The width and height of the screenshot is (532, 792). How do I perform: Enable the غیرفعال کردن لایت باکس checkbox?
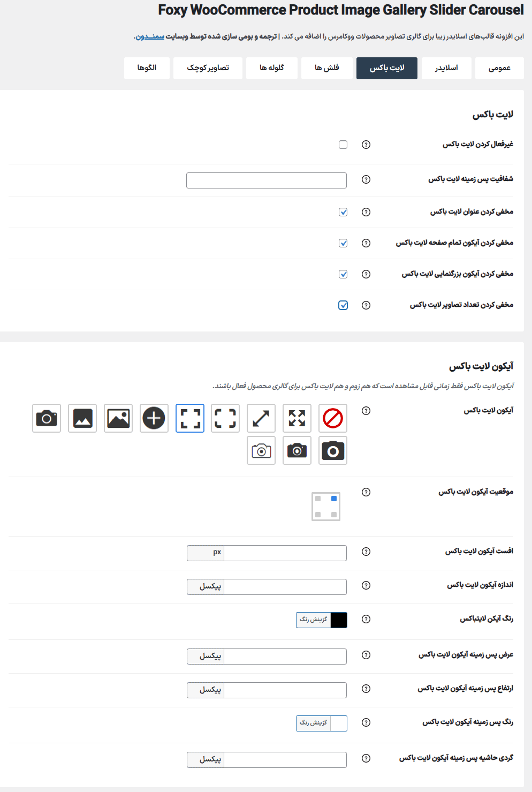343,145
